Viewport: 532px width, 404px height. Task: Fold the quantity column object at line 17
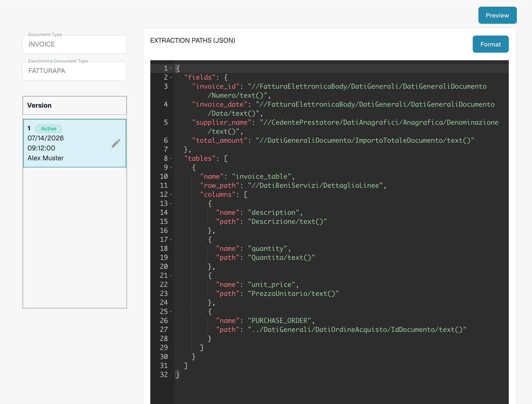171,240
